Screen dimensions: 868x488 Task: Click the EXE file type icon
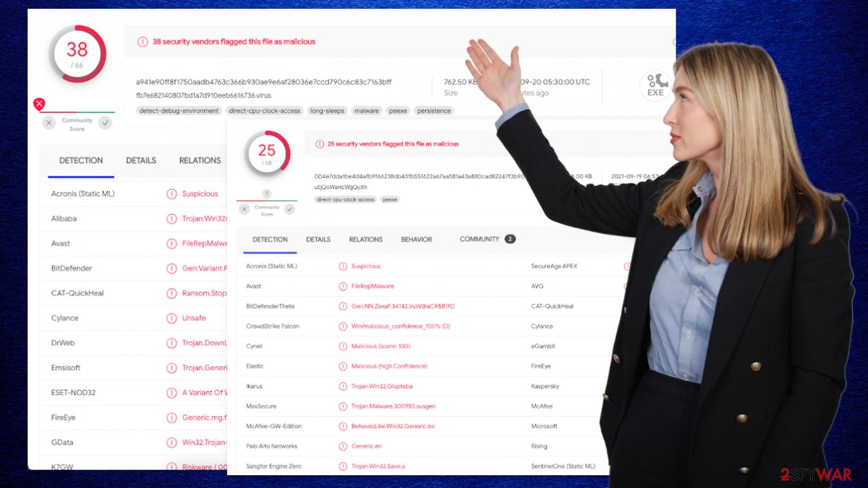(x=655, y=86)
